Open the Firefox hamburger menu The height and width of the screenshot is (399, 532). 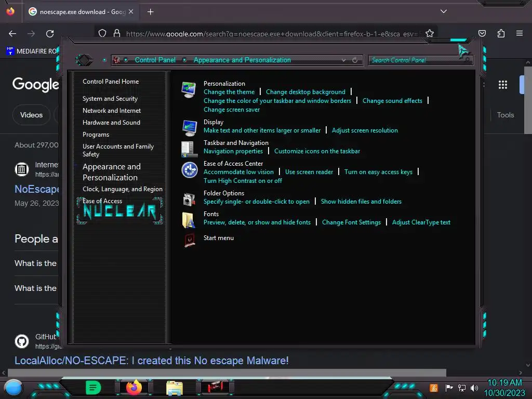520,33
